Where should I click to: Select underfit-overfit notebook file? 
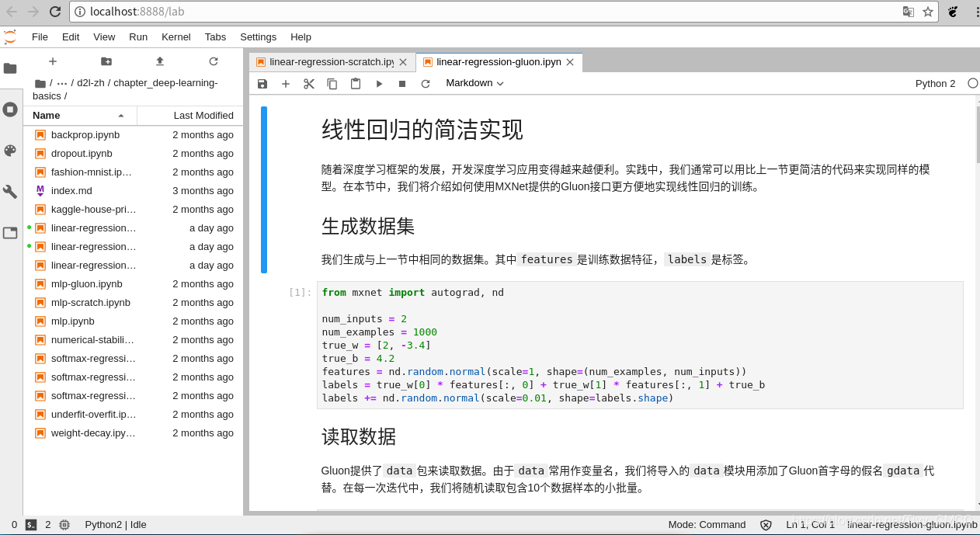133,414
